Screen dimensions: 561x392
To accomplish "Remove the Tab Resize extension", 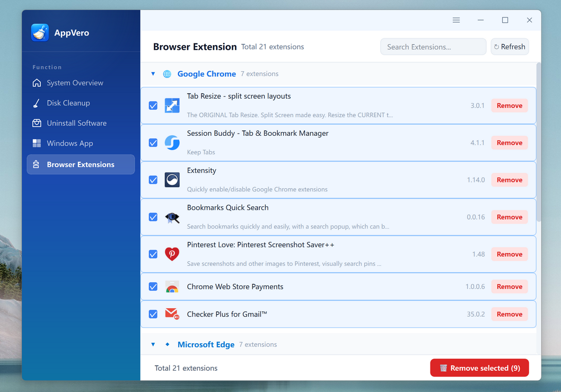I will 510,106.
